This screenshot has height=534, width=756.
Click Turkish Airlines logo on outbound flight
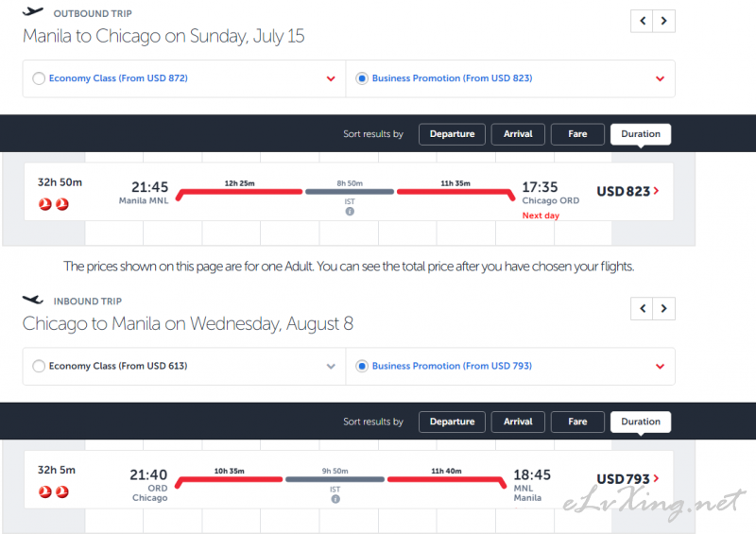point(54,204)
